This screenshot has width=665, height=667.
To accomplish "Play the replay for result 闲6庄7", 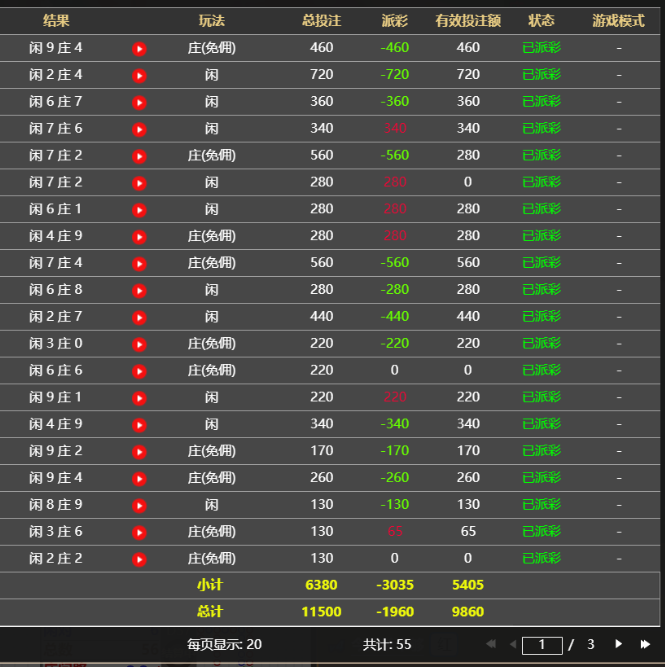I will pyautogui.click(x=139, y=102).
